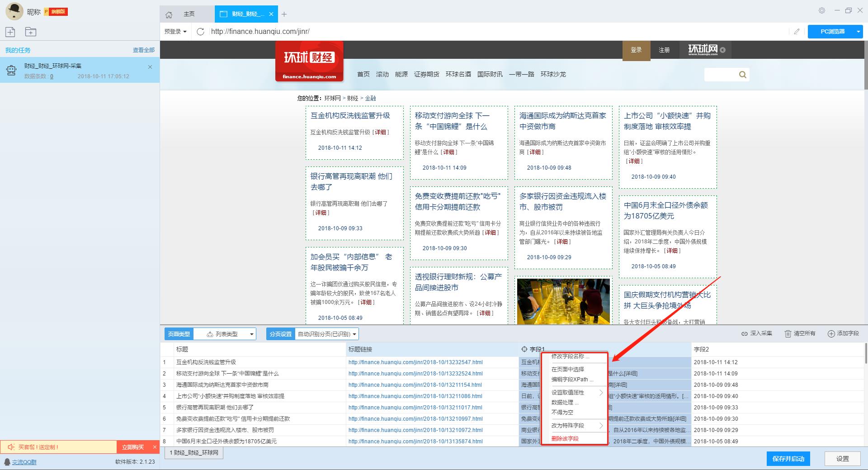Close the promo banner with X
This screenshot has width=868, height=470.
click(x=155, y=447)
